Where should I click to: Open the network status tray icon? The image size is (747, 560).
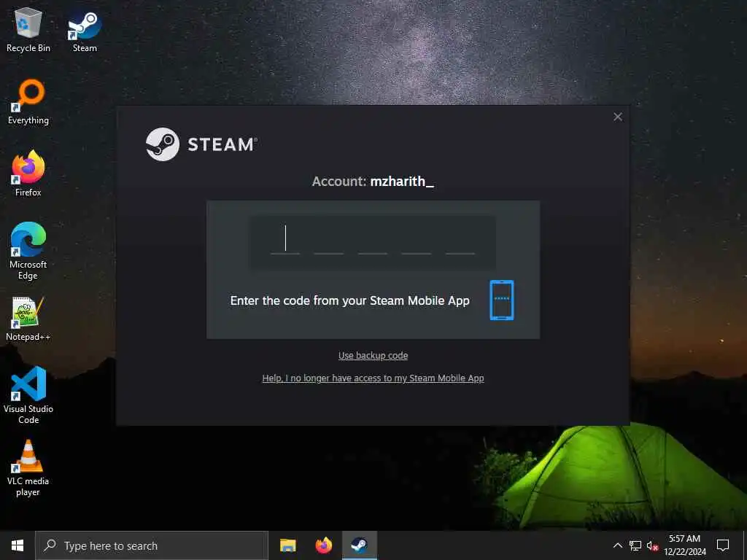point(635,545)
